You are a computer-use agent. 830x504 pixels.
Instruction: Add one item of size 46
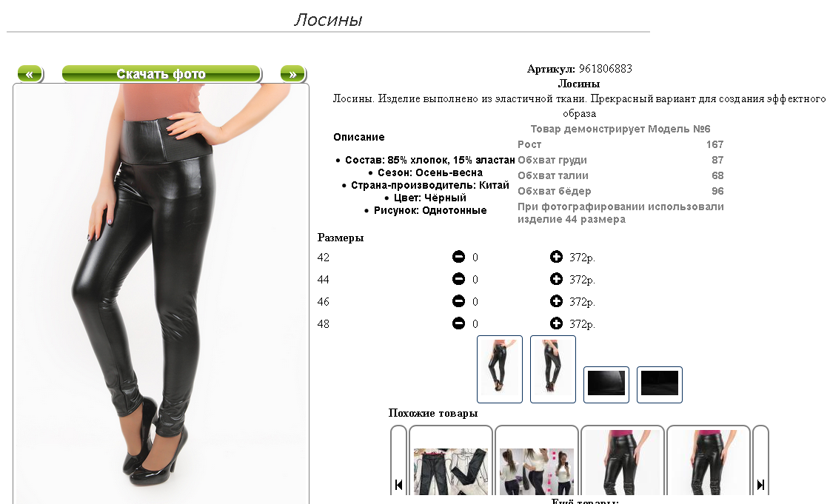[x=556, y=301]
